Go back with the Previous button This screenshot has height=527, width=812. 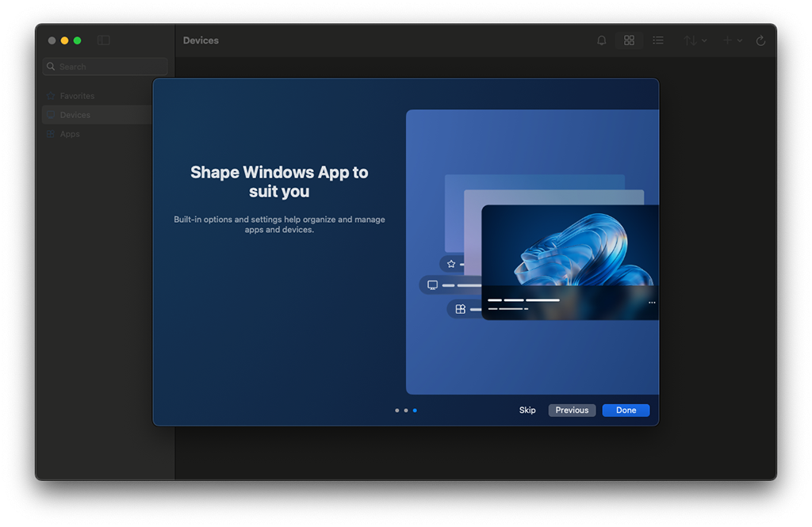click(x=572, y=410)
